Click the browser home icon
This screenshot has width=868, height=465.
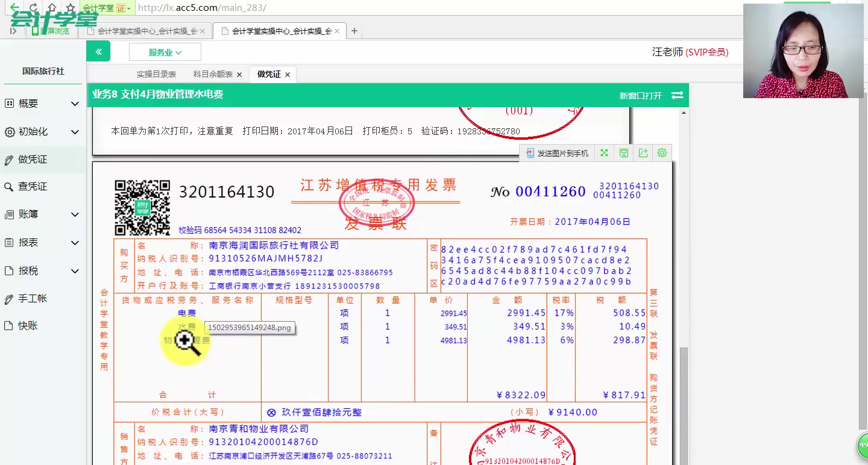click(52, 7)
